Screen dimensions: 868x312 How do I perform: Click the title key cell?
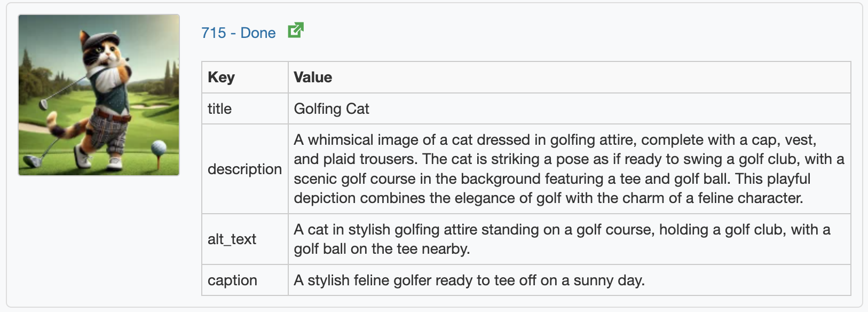[x=245, y=109]
